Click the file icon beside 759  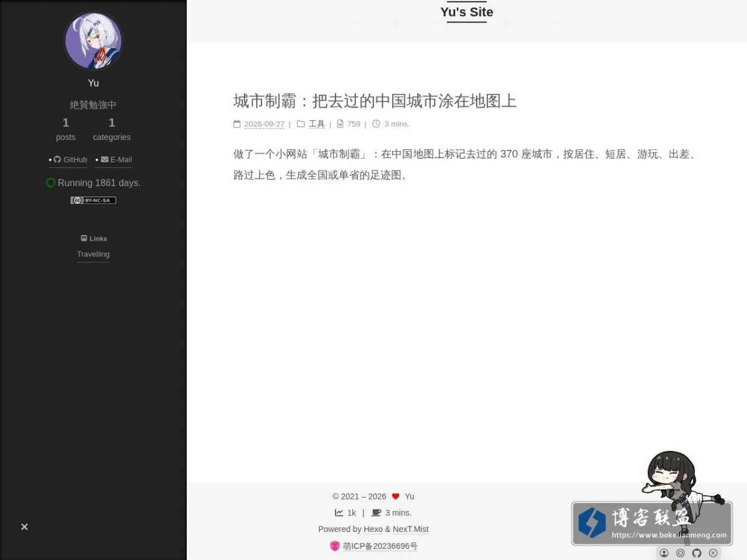(340, 124)
